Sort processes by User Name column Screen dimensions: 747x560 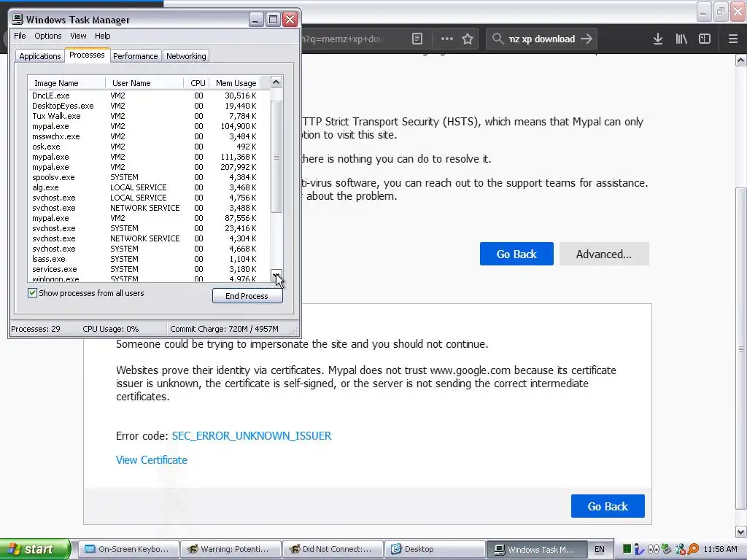click(x=144, y=83)
